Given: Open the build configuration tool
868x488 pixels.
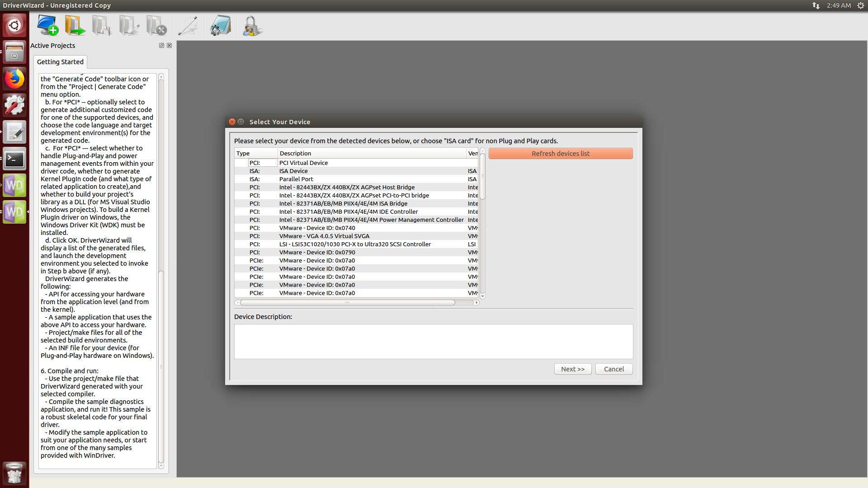Looking at the screenshot, I should click(x=220, y=26).
